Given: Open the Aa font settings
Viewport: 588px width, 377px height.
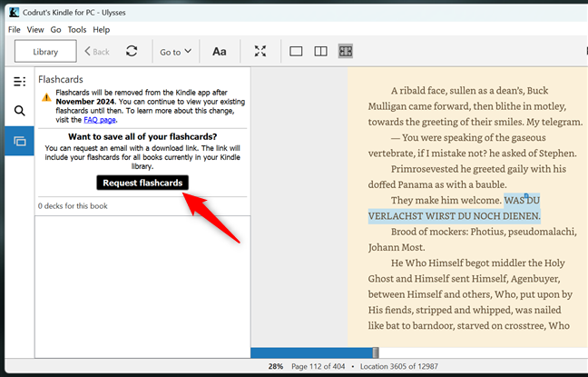Looking at the screenshot, I should [220, 52].
